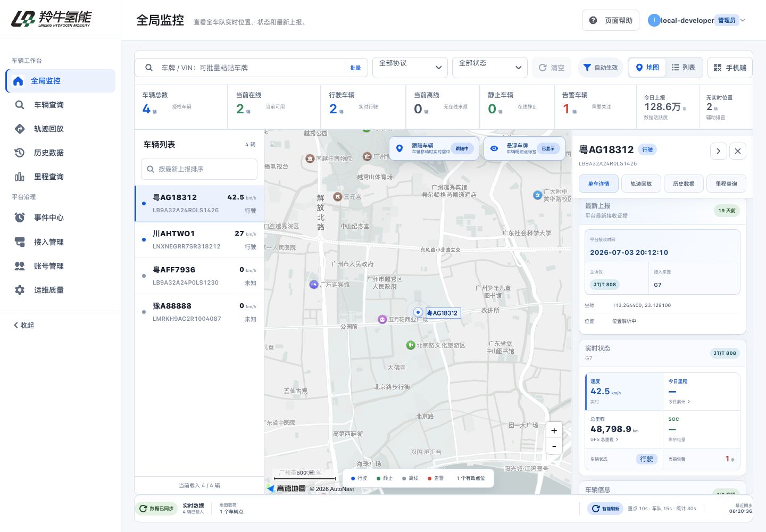The height and width of the screenshot is (532, 766).
Task: Click the 清空 clear button
Action: click(x=552, y=68)
